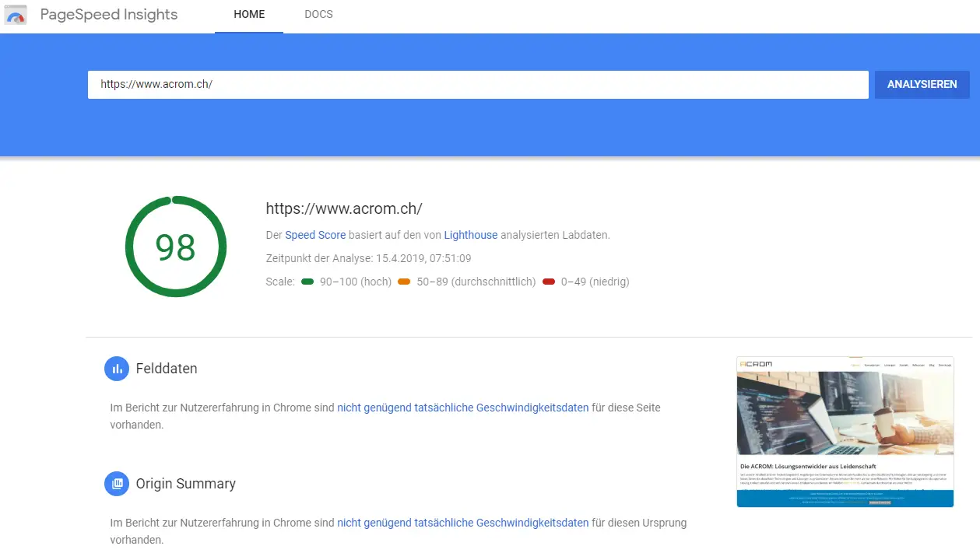Open the https://www.acrom.ch/ result heading
980x560 pixels.
tap(343, 208)
